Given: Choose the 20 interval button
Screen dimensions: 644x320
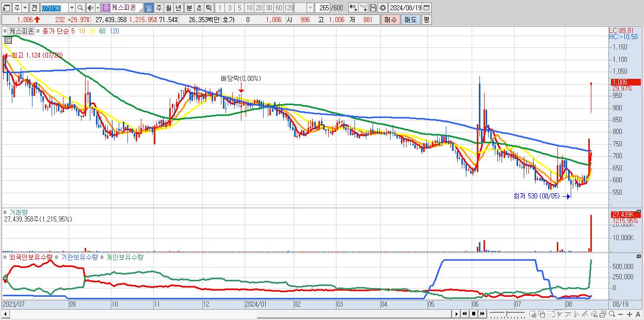Looking at the screenshot, I should click(x=259, y=8).
